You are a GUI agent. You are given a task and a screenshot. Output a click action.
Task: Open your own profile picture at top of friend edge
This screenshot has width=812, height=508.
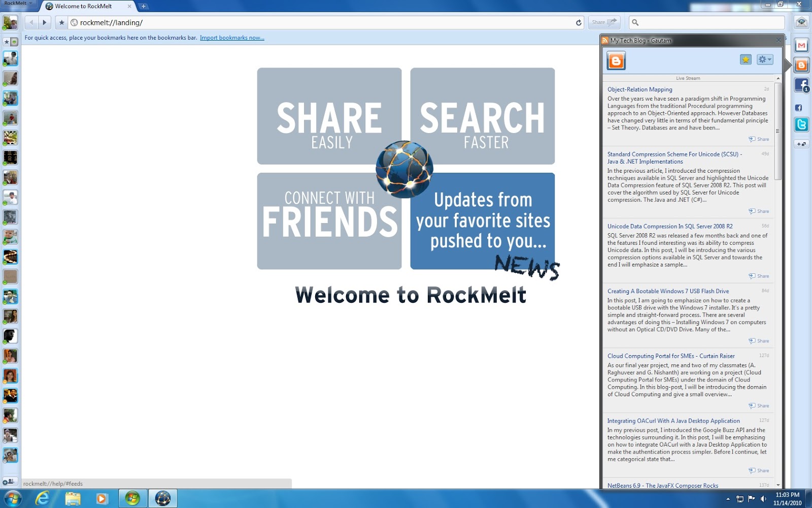[x=10, y=22]
